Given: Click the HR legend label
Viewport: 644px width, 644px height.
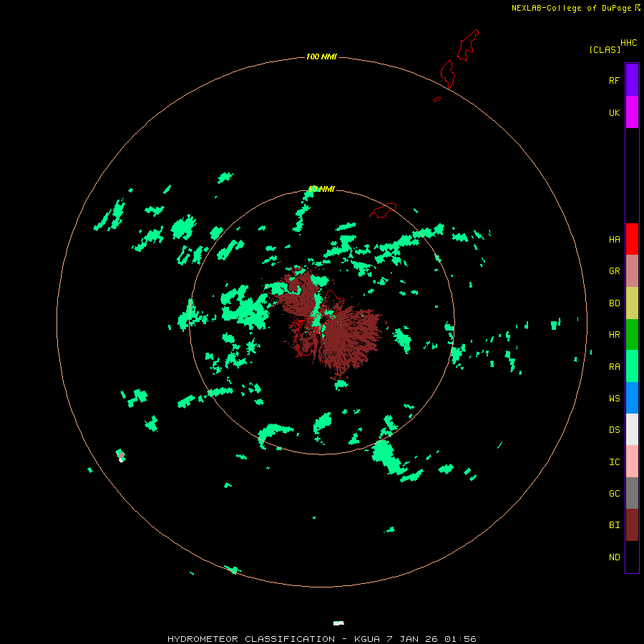Looking at the screenshot, I should click(614, 335).
